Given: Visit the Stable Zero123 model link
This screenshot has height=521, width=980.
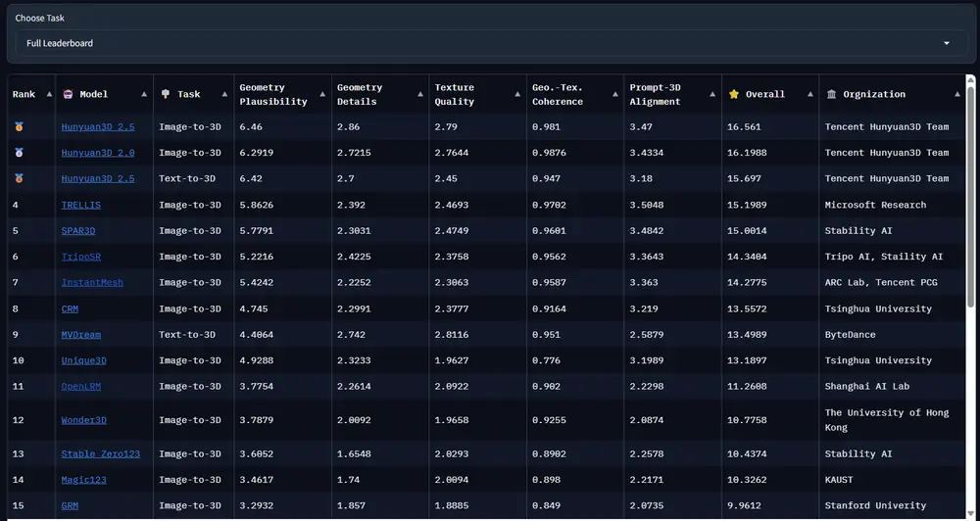Looking at the screenshot, I should pyautogui.click(x=101, y=454).
